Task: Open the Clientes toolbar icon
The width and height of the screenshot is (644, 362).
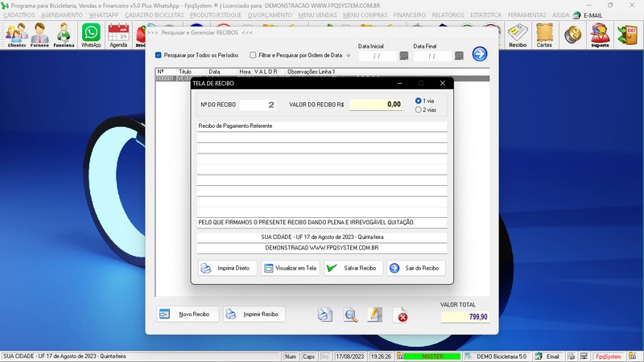Action: 16,35
